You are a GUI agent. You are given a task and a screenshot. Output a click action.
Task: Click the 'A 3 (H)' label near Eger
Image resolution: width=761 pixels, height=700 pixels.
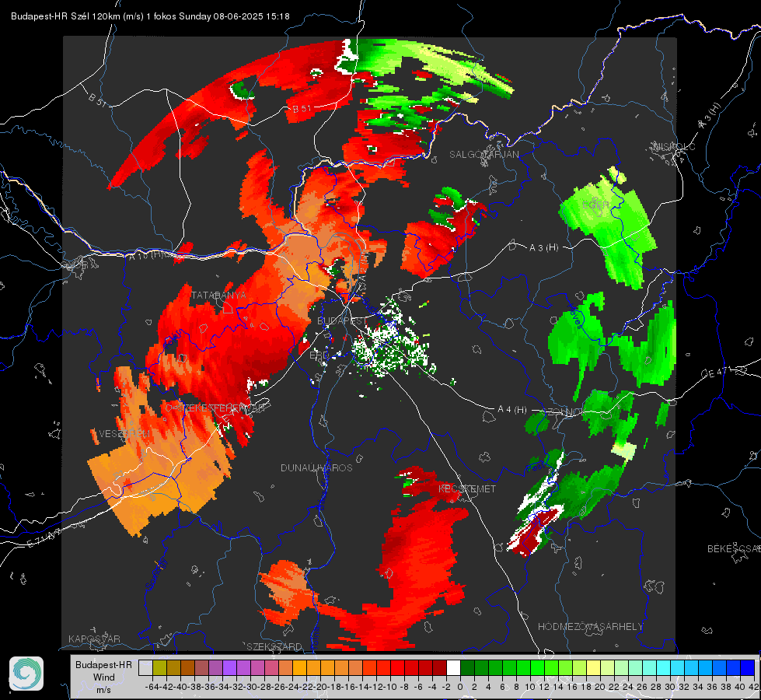tap(543, 248)
